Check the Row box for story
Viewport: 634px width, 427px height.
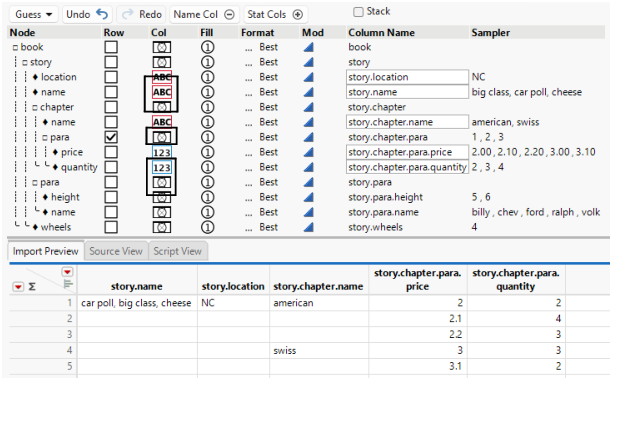click(111, 62)
